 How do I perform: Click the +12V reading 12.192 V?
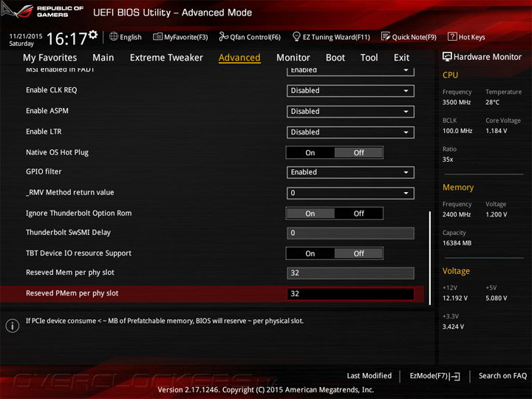(x=455, y=299)
